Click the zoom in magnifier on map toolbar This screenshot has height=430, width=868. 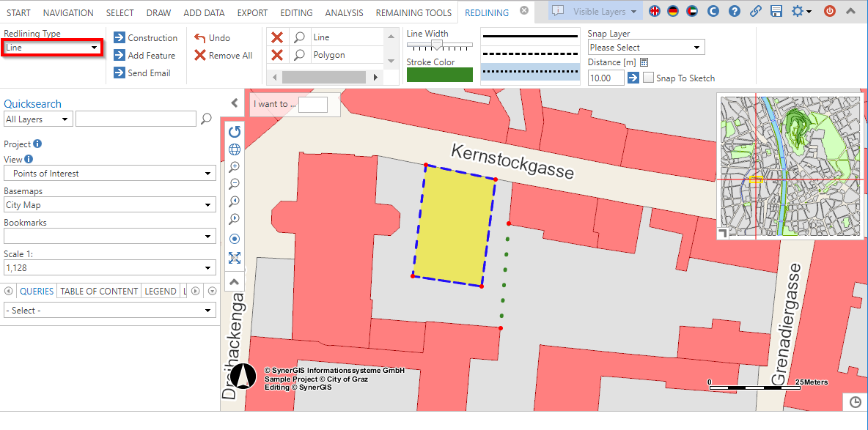pyautogui.click(x=235, y=167)
